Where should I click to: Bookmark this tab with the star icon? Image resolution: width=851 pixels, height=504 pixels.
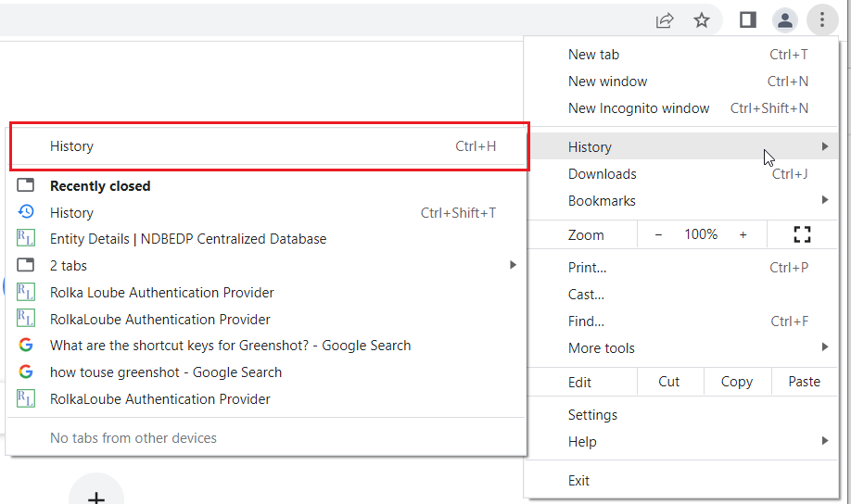[702, 20]
